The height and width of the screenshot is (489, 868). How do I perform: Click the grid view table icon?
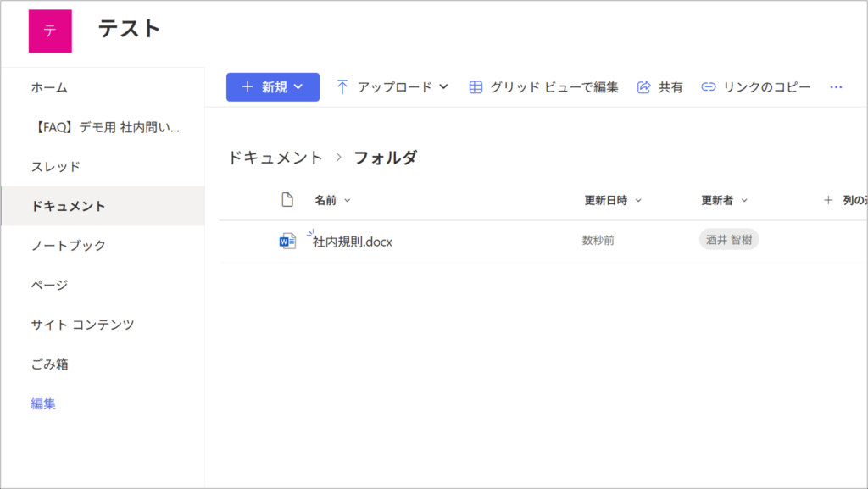point(476,86)
